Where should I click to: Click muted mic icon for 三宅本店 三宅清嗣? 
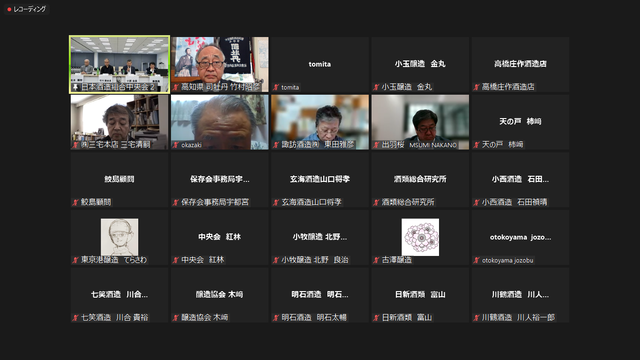(x=76, y=144)
